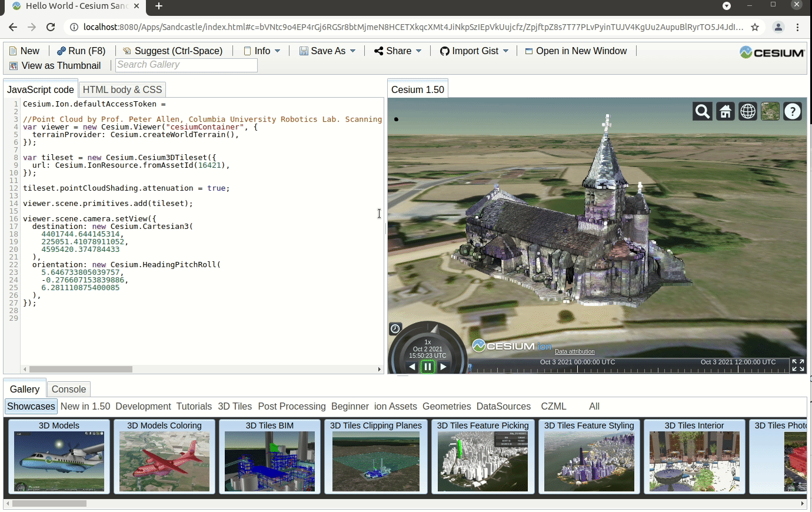Open the Beginner gallery category
The height and width of the screenshot is (512, 812).
[x=350, y=407]
